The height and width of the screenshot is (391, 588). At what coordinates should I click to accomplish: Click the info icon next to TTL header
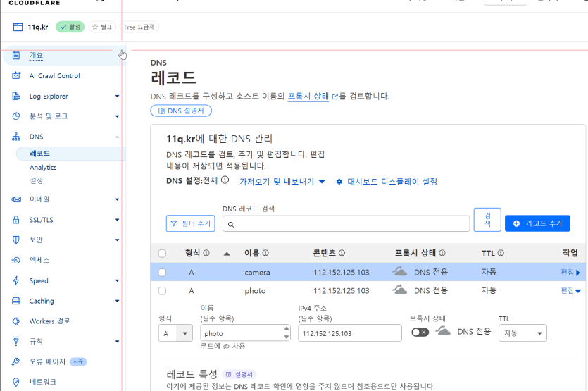(501, 253)
